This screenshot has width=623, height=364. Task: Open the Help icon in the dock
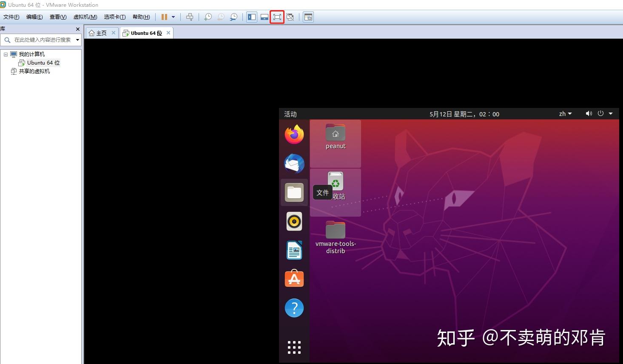[x=294, y=308]
